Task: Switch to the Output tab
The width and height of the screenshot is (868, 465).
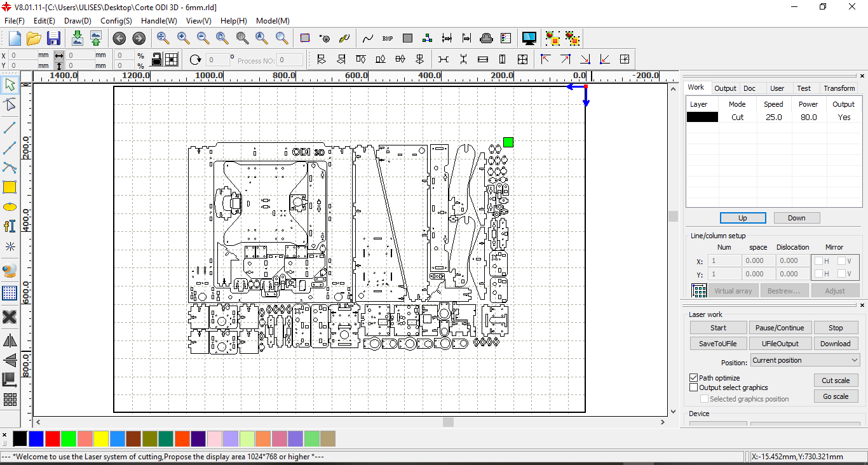Action: [724, 88]
